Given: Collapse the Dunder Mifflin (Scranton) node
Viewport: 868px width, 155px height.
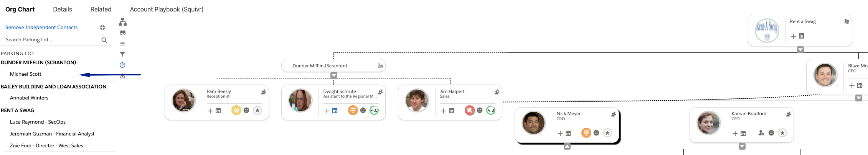Looking at the screenshot, I should pyautogui.click(x=334, y=75).
